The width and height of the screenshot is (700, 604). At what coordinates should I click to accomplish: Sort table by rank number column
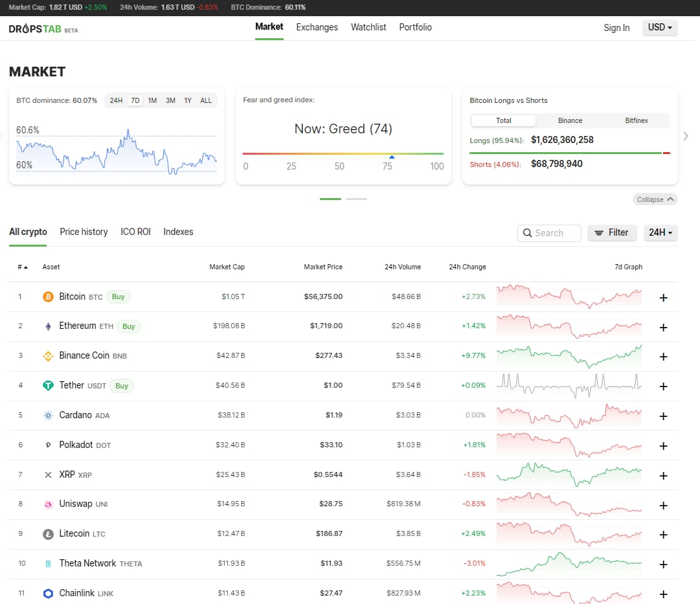point(22,267)
